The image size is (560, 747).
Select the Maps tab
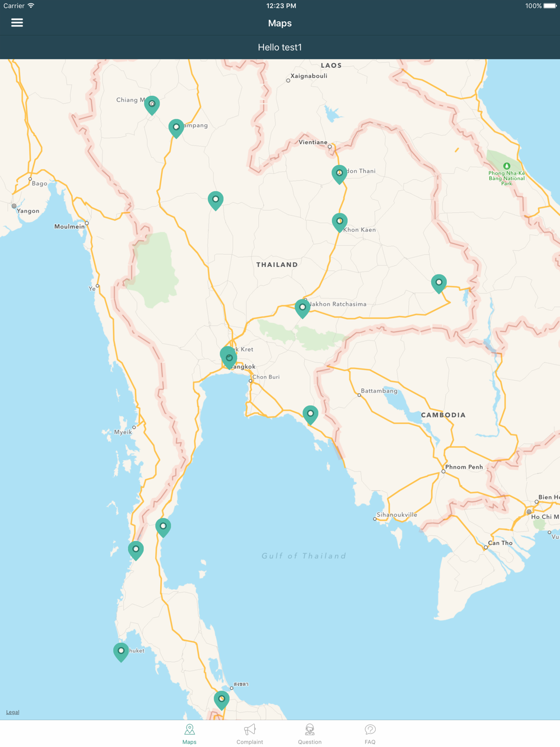pos(189,734)
